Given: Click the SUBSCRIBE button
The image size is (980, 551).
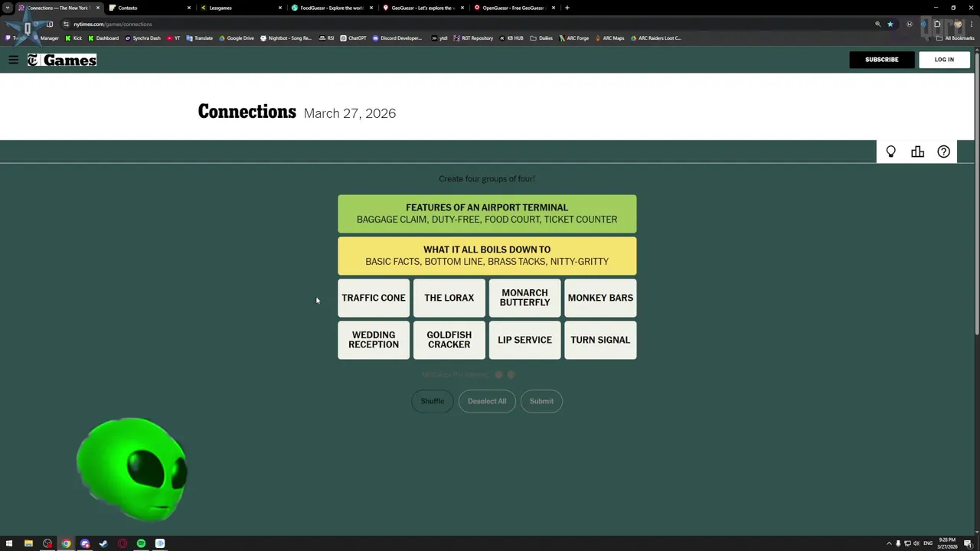Looking at the screenshot, I should [881, 60].
